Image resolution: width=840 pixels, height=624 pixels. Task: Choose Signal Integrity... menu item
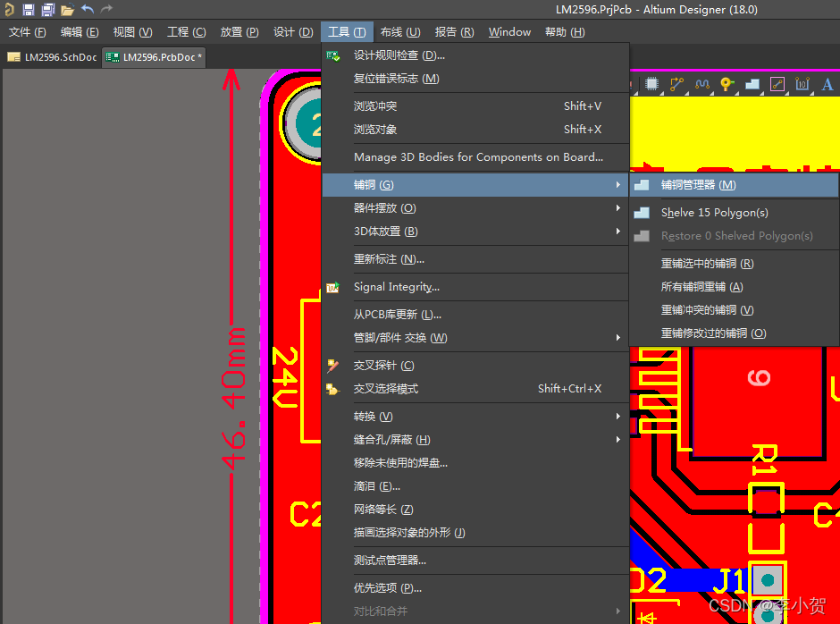tap(475, 287)
